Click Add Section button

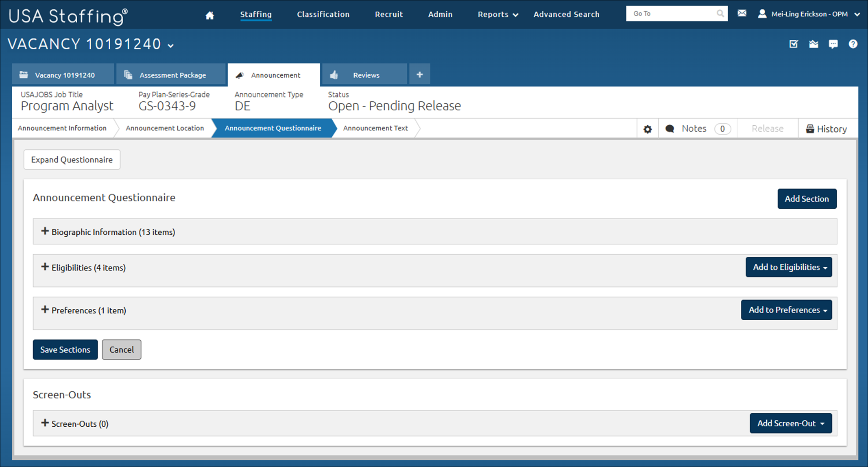click(x=807, y=199)
